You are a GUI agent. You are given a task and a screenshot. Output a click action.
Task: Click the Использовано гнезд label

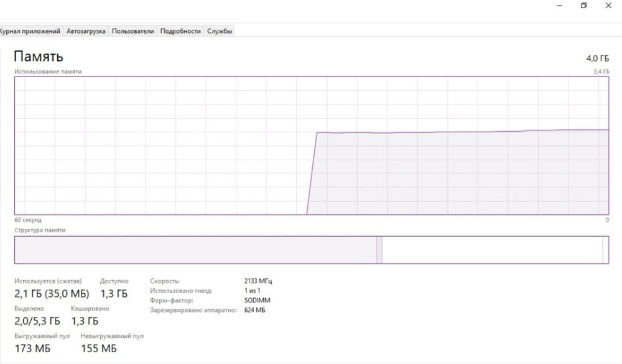coord(181,291)
